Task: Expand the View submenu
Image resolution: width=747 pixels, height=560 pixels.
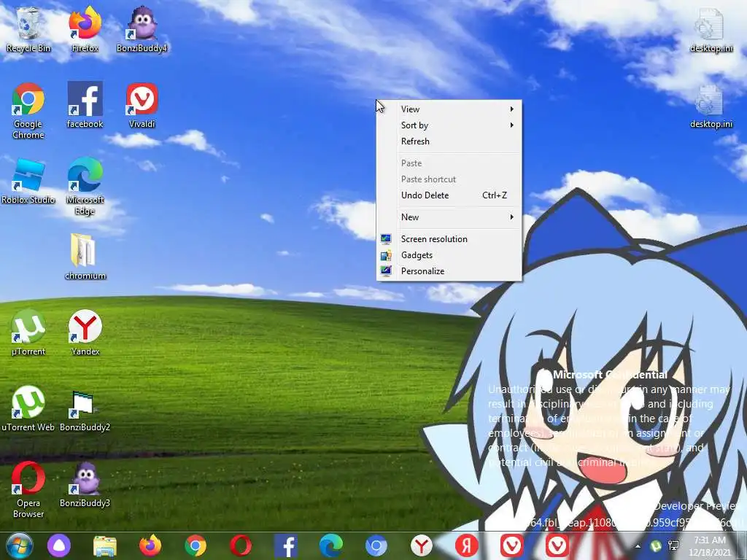Action: (x=449, y=109)
